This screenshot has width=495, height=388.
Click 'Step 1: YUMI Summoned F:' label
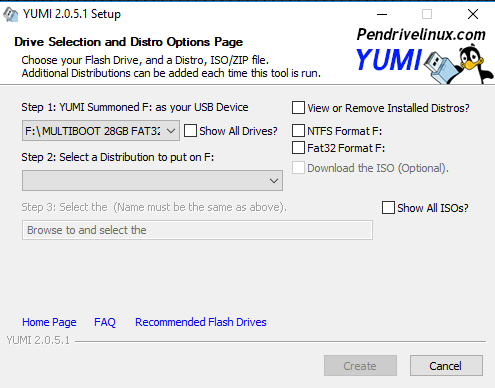point(135,107)
